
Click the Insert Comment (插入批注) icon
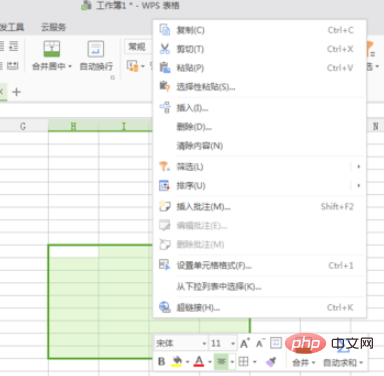pyautogui.click(x=165, y=206)
